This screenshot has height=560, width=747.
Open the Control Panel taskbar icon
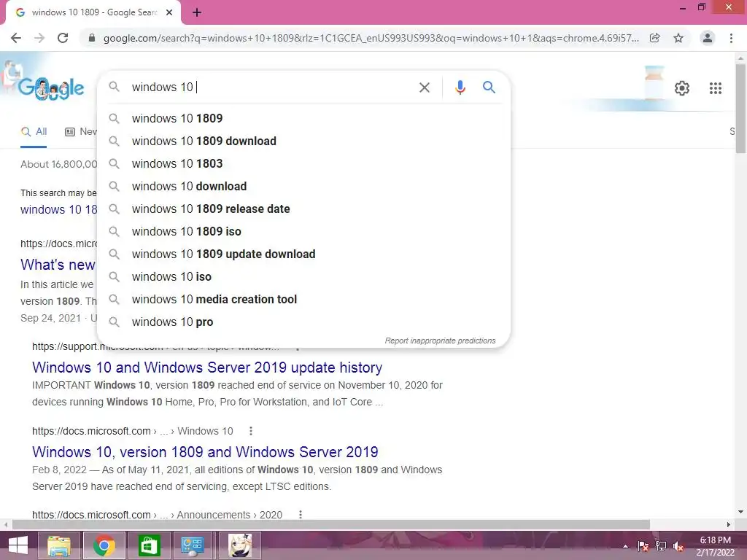click(x=193, y=545)
